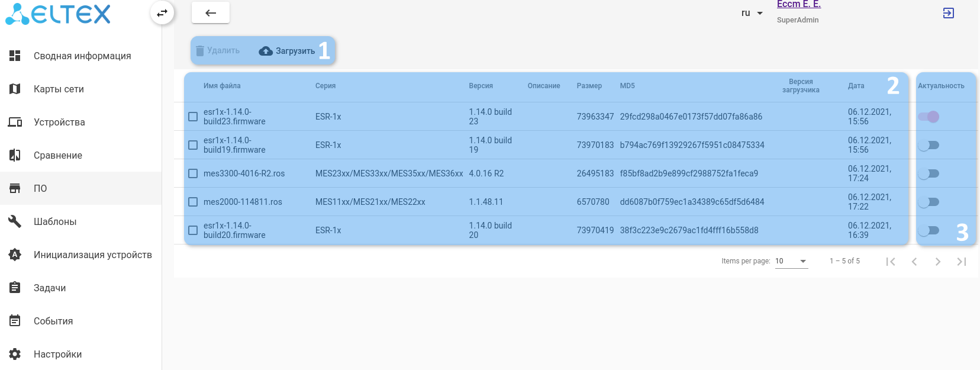Screen dimensions: 980x370
Task: Click the Инициализация устройств icon
Action: click(15, 255)
